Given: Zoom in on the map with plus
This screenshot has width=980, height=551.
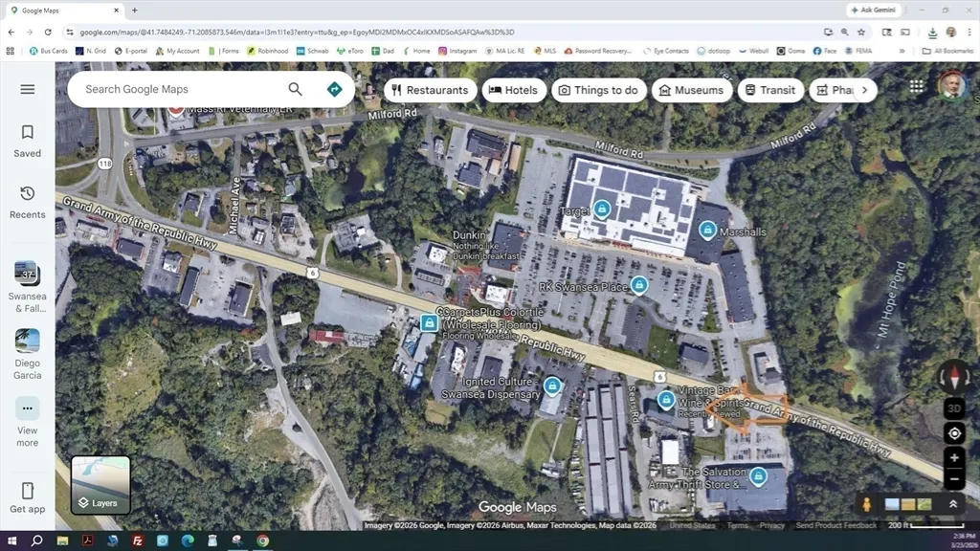Looking at the screenshot, I should (x=954, y=458).
